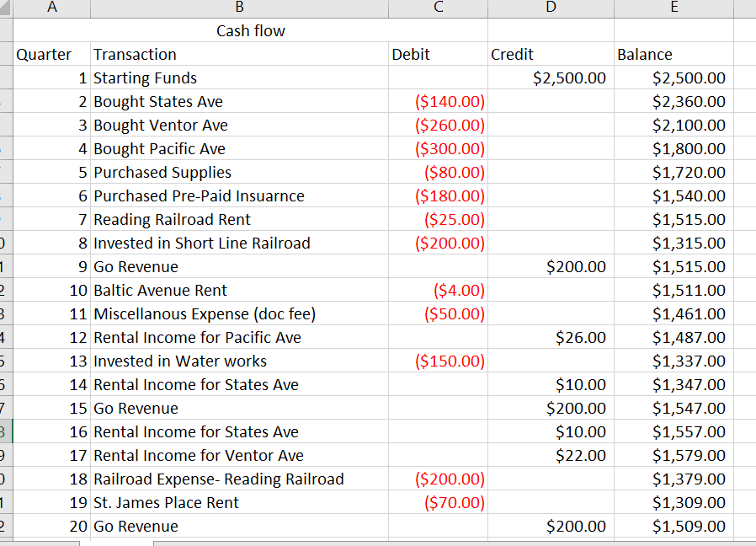Viewport: 756px width, 546px height.
Task: Click the $1,487.00 balance cell
Action: pos(673,337)
